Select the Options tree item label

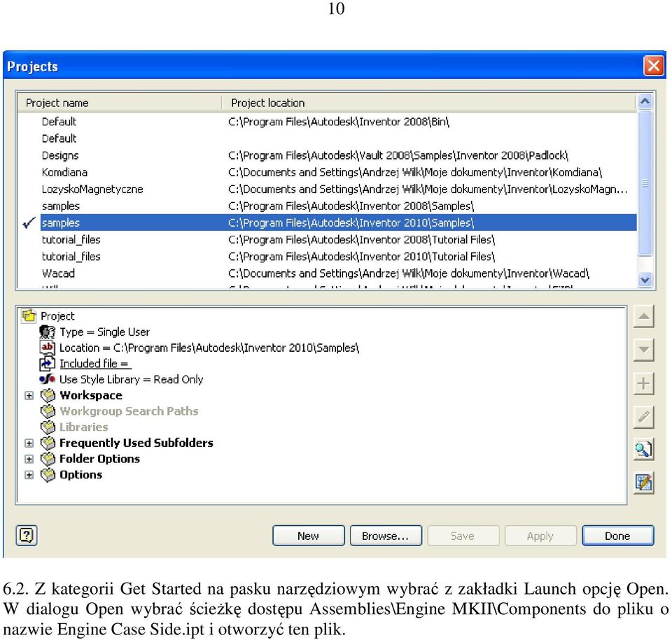80,475
